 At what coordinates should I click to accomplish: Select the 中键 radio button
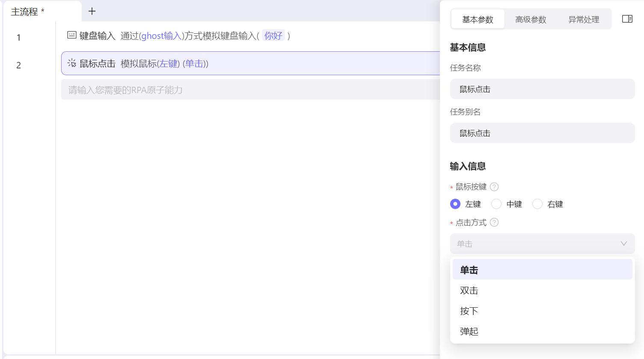pos(496,204)
